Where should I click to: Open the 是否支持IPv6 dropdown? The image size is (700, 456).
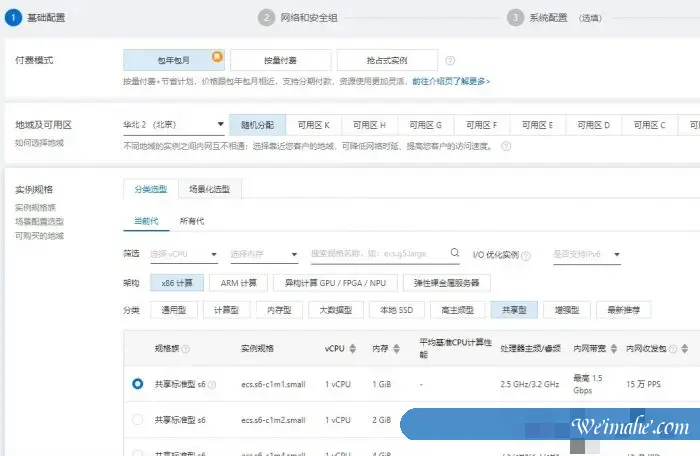pos(587,254)
